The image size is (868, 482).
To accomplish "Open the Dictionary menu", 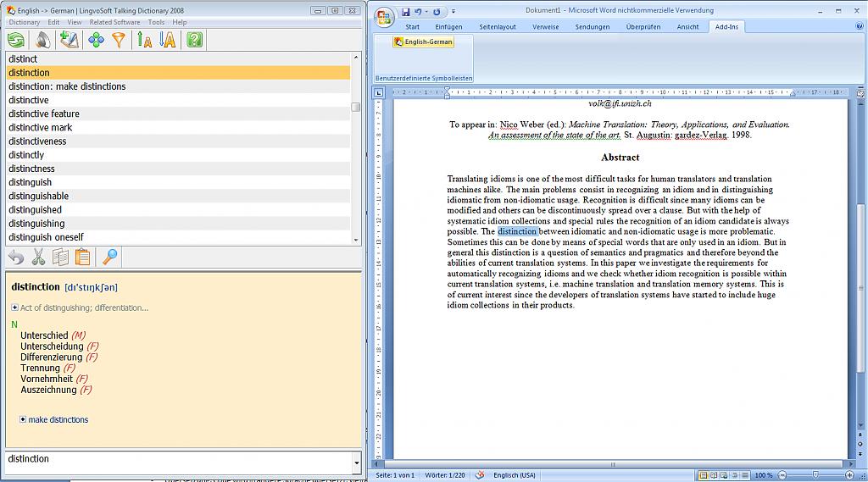I will 25,22.
